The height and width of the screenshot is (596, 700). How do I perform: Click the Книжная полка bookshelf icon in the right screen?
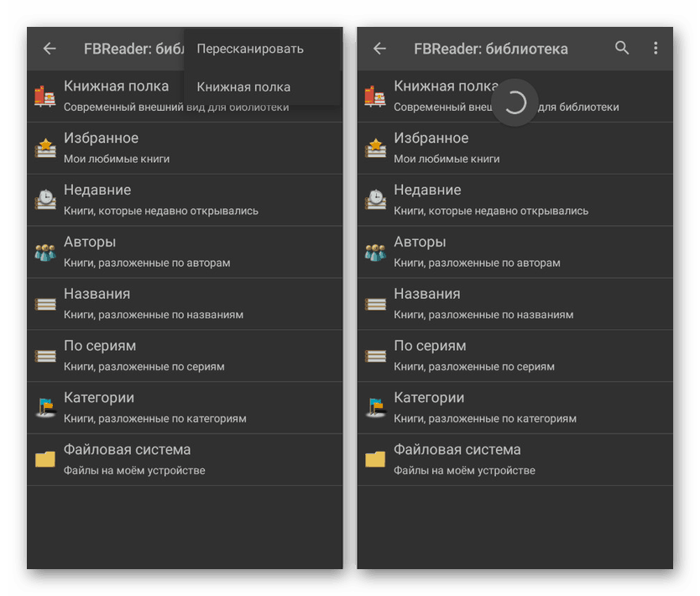point(375,96)
